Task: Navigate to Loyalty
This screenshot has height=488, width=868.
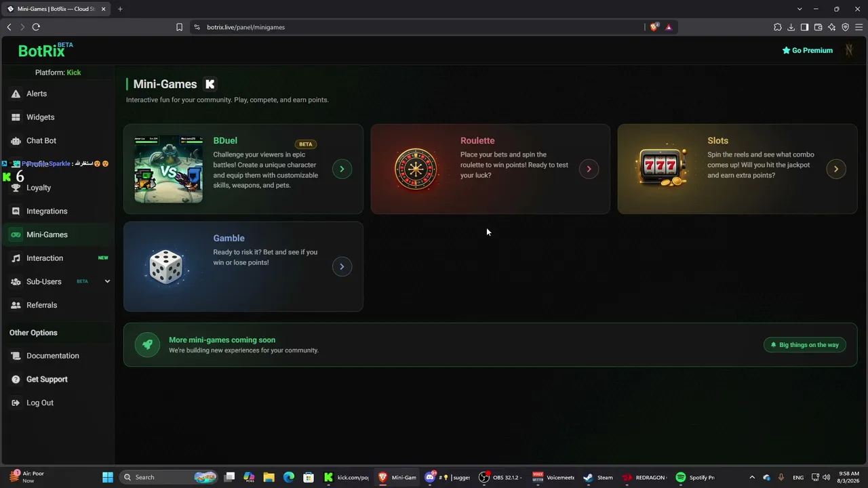Action: (58, 188)
